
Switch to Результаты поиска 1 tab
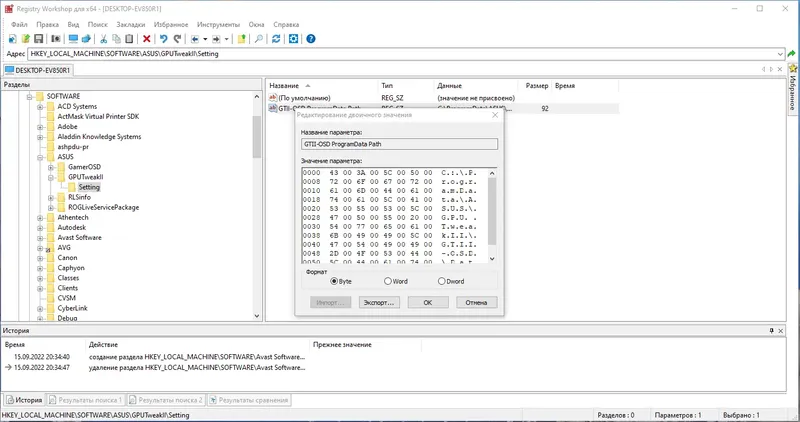pyautogui.click(x=85, y=400)
